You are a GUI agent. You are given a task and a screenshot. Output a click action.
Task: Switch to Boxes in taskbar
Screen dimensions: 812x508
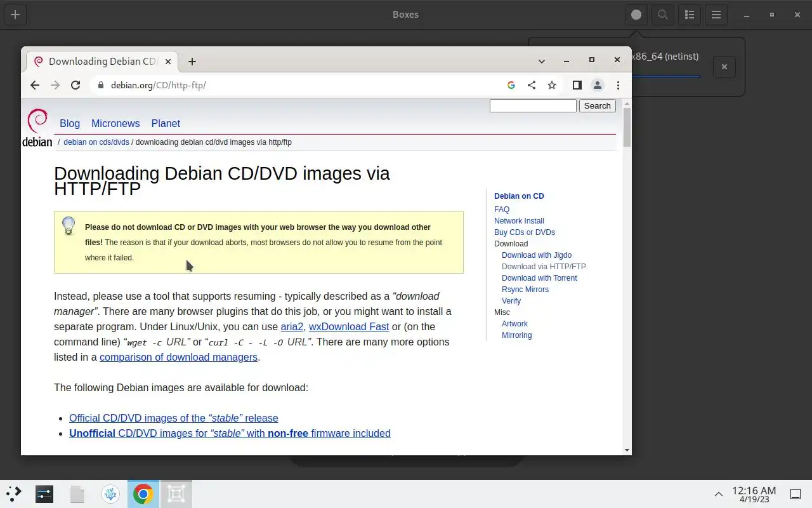176,493
